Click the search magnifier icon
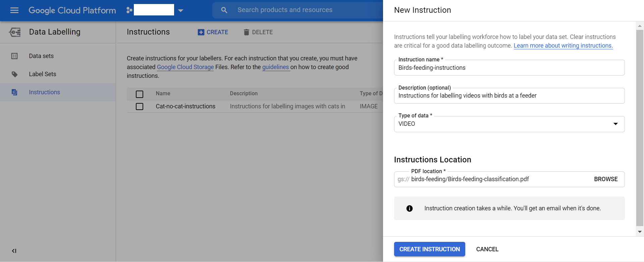Image resolution: width=644 pixels, height=262 pixels. [x=224, y=10]
